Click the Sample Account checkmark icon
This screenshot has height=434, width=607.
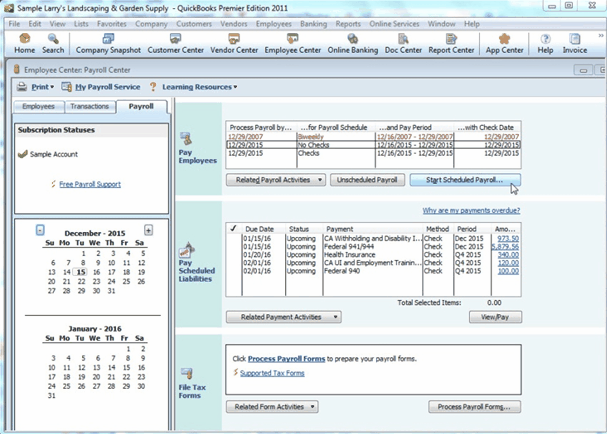[23, 154]
